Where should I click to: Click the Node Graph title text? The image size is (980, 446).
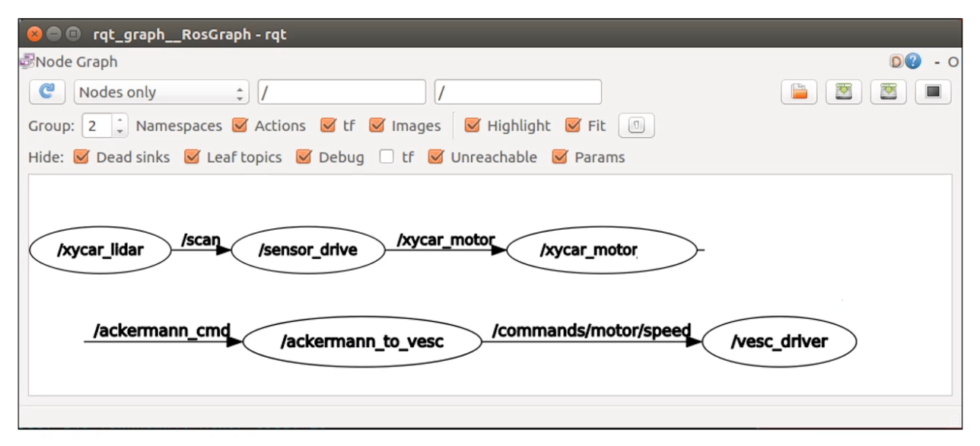point(77,62)
